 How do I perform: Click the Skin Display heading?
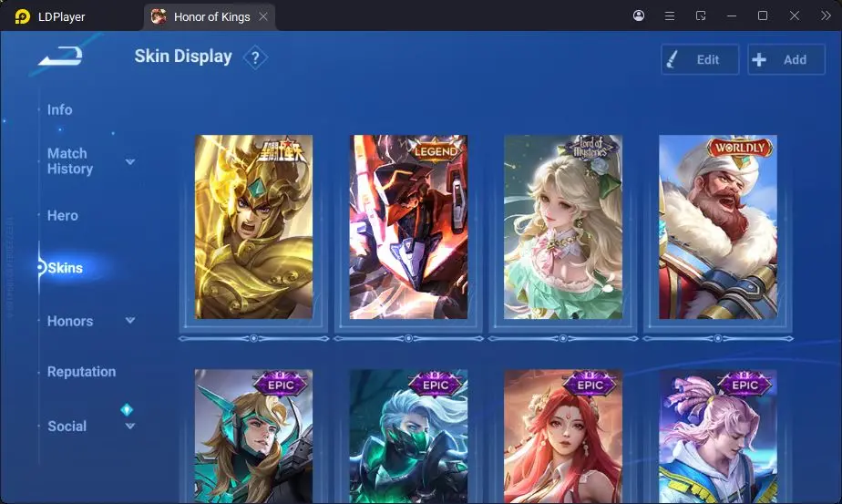click(183, 57)
